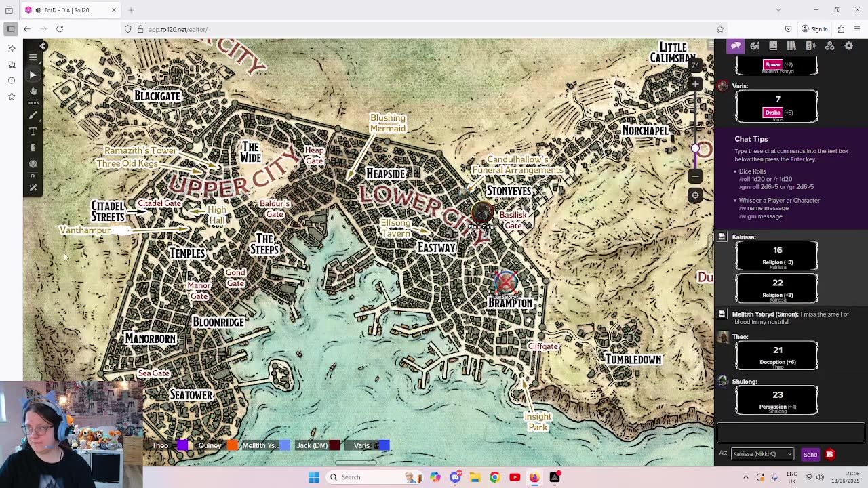Toggle the browser sidebar
Screen dimensions: 868x488
[11, 29]
